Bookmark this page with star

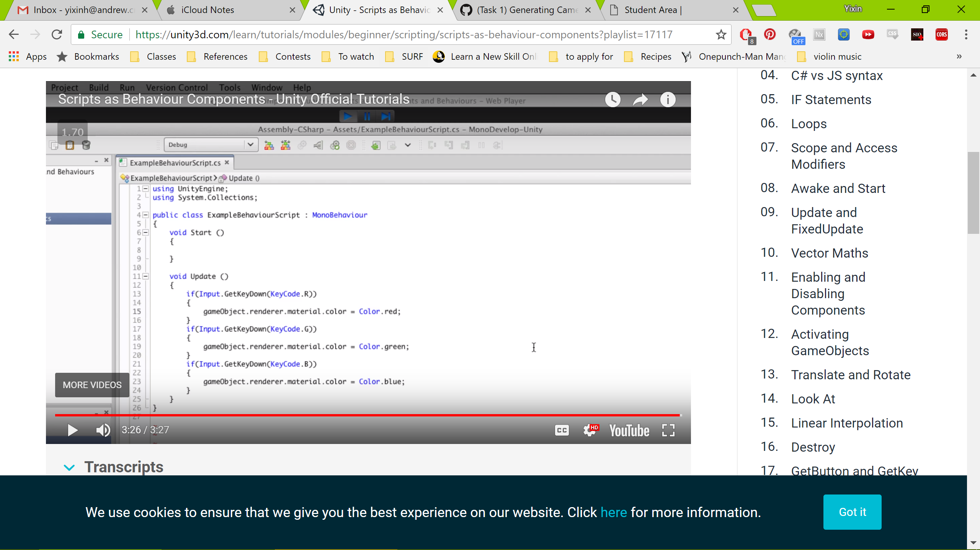721,34
